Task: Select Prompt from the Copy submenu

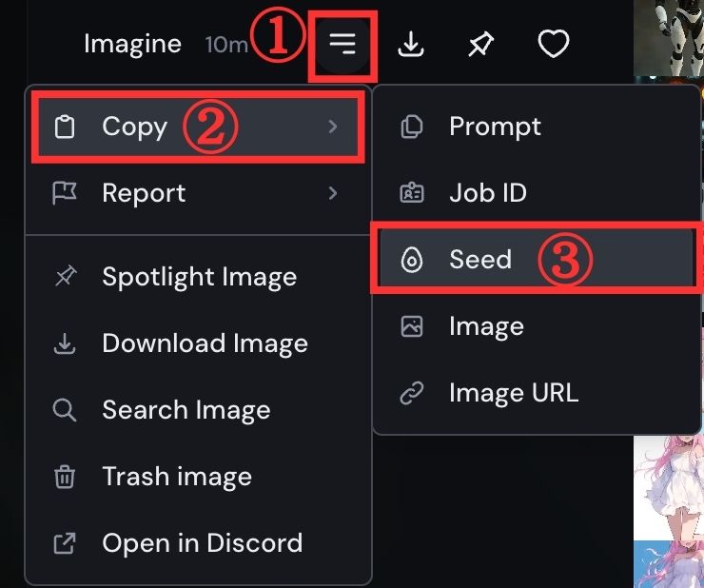Action: [x=495, y=127]
